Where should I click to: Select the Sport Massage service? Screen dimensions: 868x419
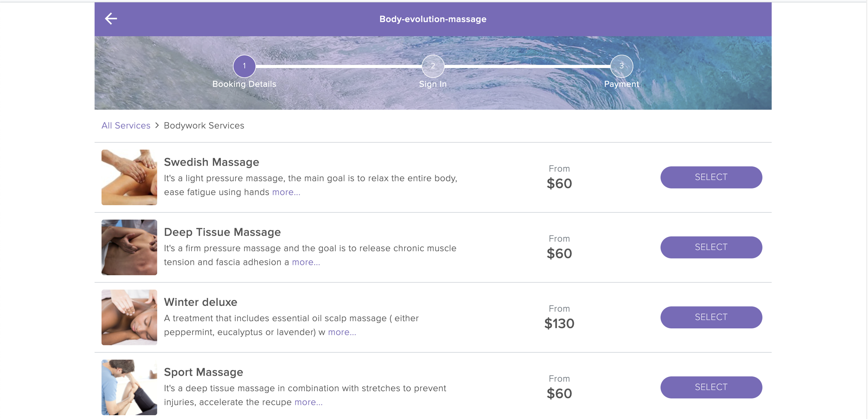pos(711,387)
